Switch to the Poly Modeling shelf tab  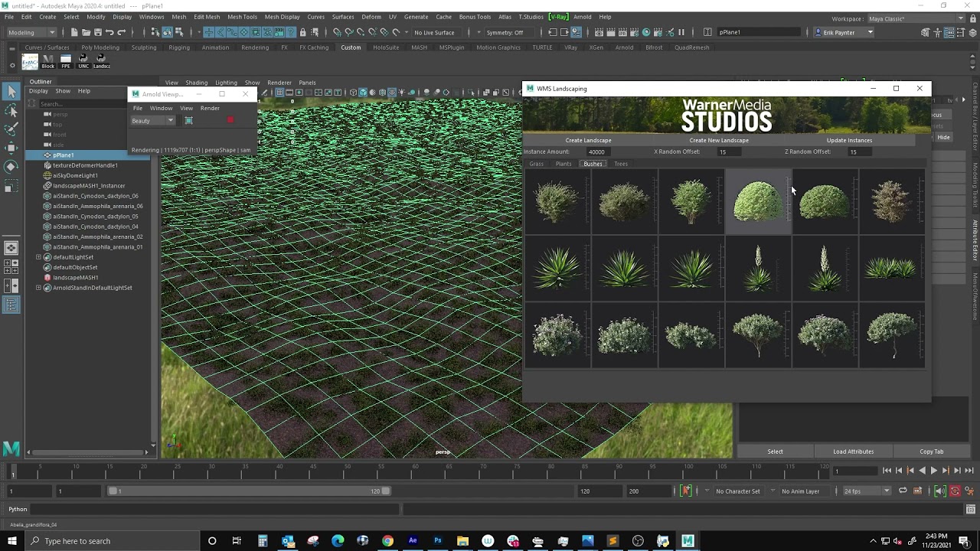click(100, 47)
